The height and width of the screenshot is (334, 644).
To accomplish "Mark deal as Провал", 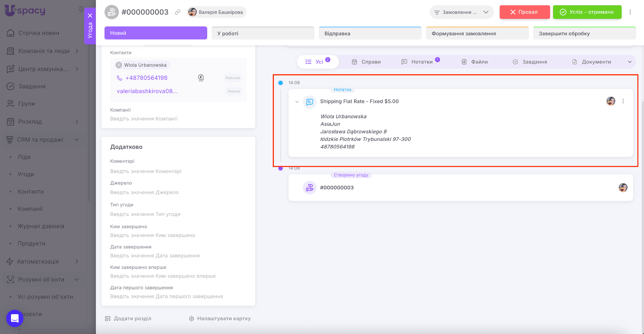I will 525,12.
